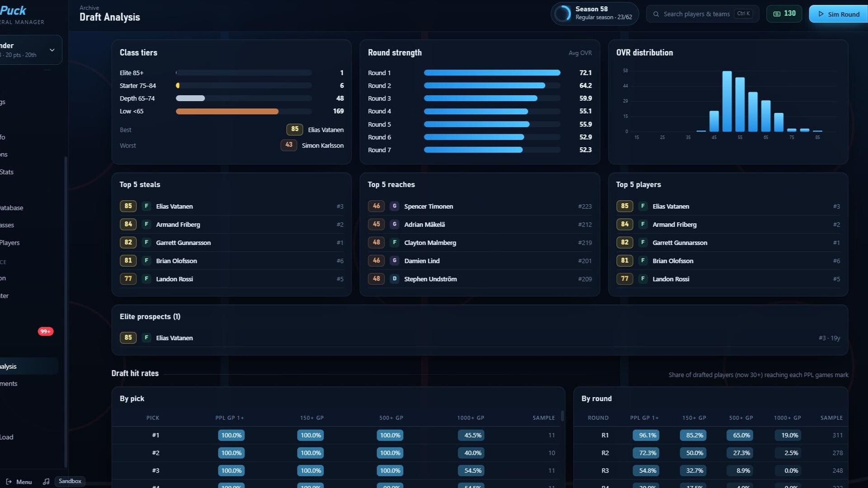Click the magnifier icon in the search box
The width and height of the screenshot is (868, 488).
656,14
